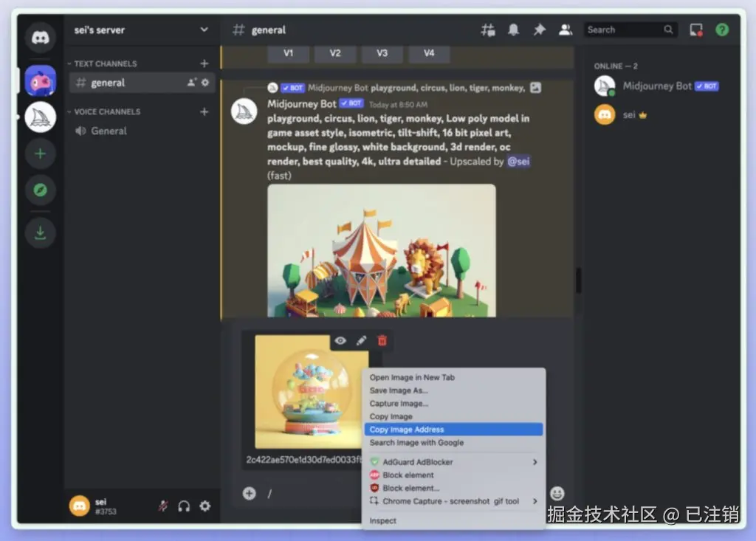Open Explore Public Servers compass icon
Image resolution: width=756 pixels, height=541 pixels.
[41, 190]
